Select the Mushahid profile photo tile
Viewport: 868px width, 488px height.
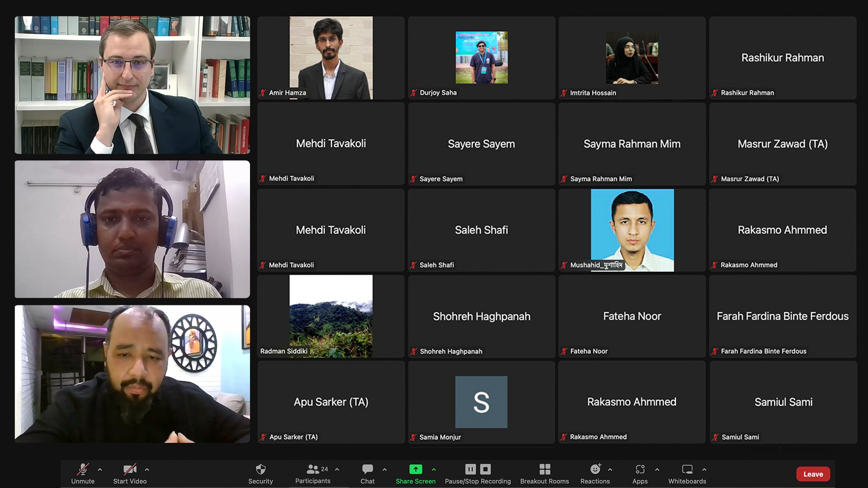(x=632, y=230)
